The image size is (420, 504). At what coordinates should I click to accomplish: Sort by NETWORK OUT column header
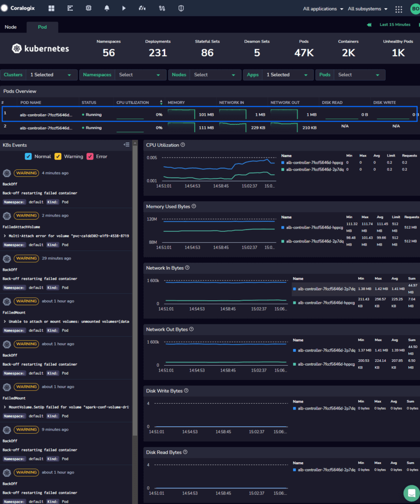click(x=285, y=102)
